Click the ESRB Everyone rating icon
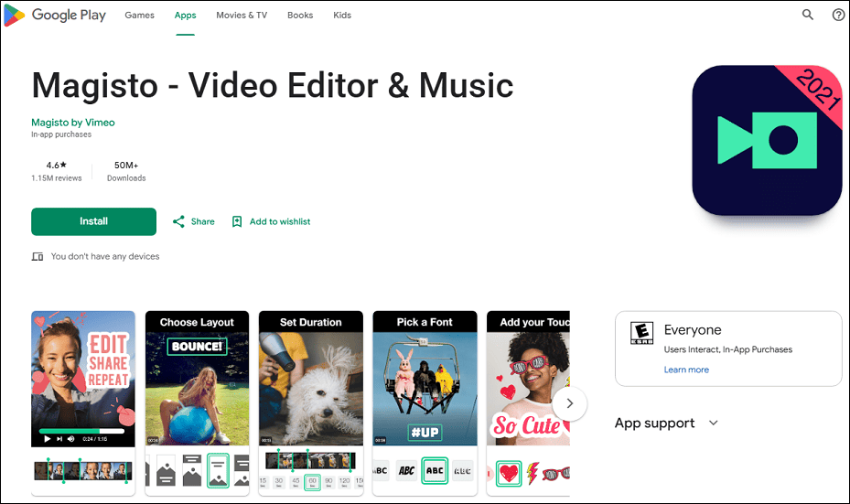The width and height of the screenshot is (850, 504). (x=641, y=333)
